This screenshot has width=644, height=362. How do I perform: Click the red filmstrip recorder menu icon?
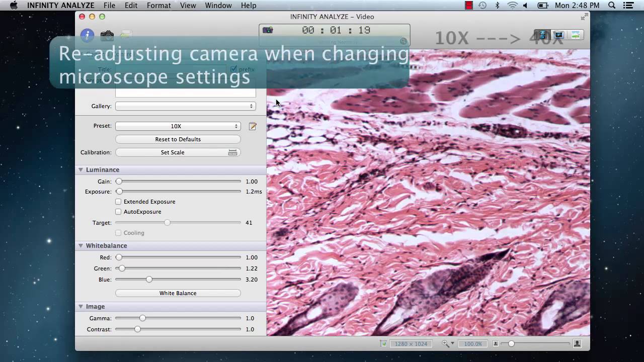point(468,6)
